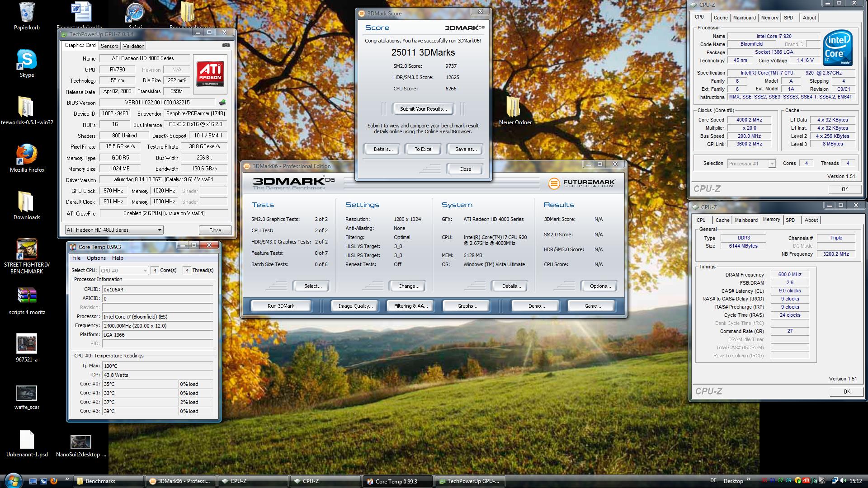The width and height of the screenshot is (868, 488).
Task: Select the Benchmarks taskbar window button
Action: click(108, 481)
